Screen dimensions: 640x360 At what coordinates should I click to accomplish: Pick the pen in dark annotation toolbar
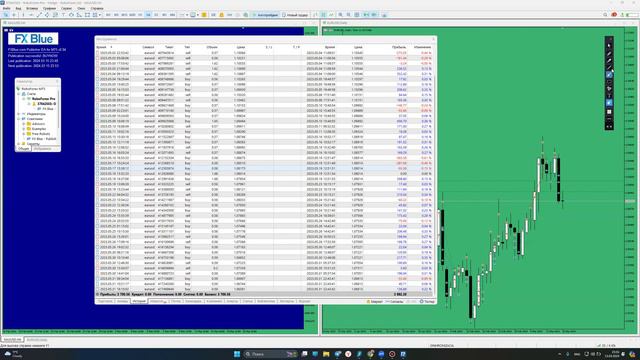[609, 53]
